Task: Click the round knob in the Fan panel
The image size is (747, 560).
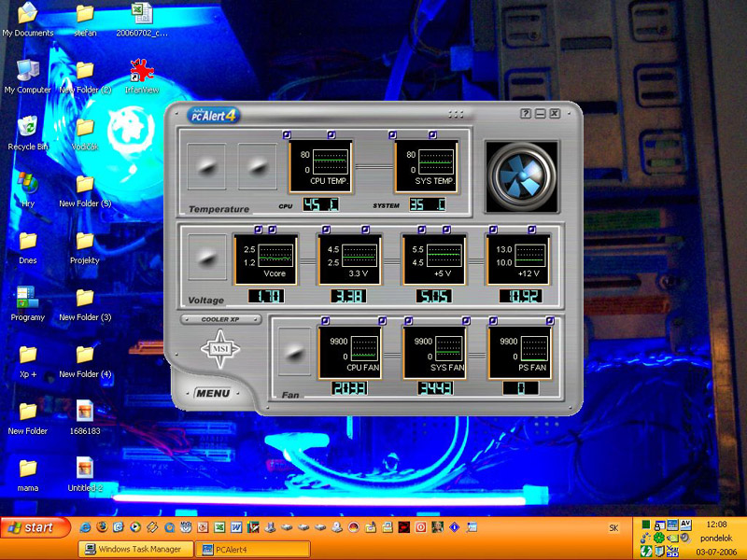Action: pyautogui.click(x=294, y=352)
